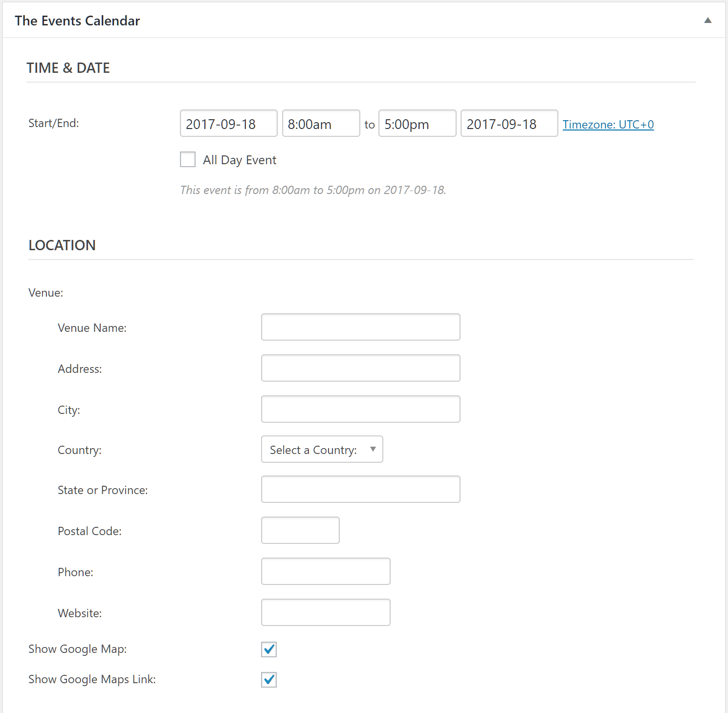Disable Show Google Maps Link checkbox

269,680
